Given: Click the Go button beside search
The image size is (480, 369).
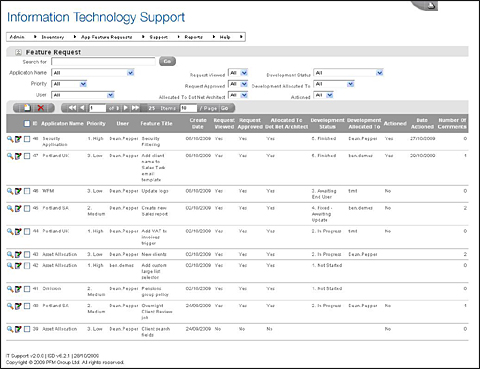Looking at the screenshot, I should [x=167, y=61].
